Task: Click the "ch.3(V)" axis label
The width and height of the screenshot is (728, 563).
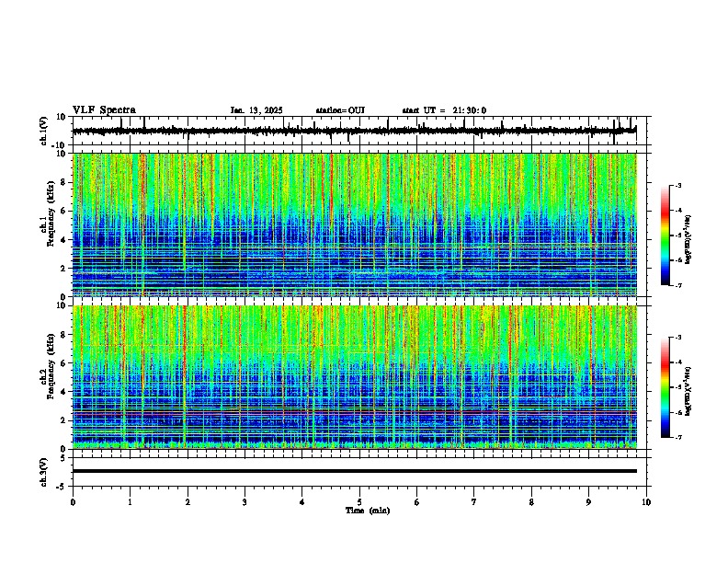Action: click(x=44, y=472)
